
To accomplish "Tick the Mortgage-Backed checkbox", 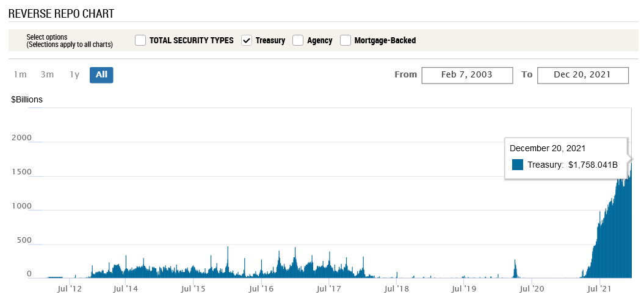I will point(346,40).
